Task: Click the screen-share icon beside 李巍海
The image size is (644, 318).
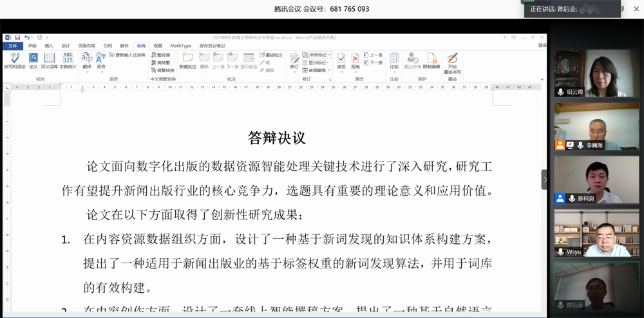Action: [570, 145]
